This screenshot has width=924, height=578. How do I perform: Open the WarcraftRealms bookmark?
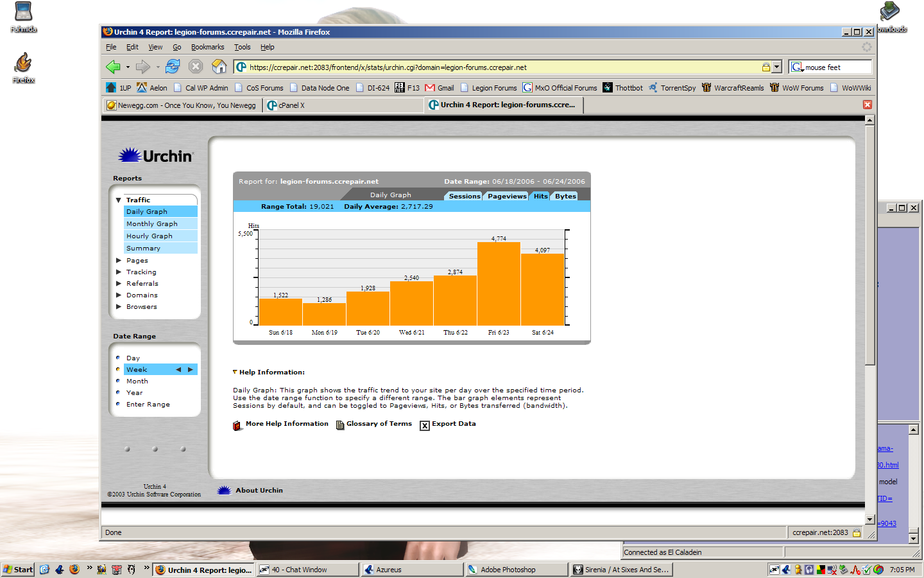coord(733,88)
